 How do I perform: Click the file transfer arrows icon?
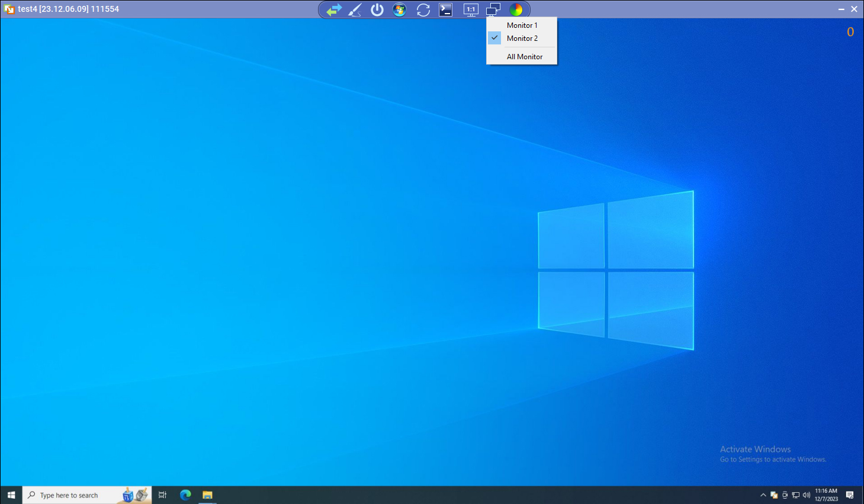click(334, 9)
